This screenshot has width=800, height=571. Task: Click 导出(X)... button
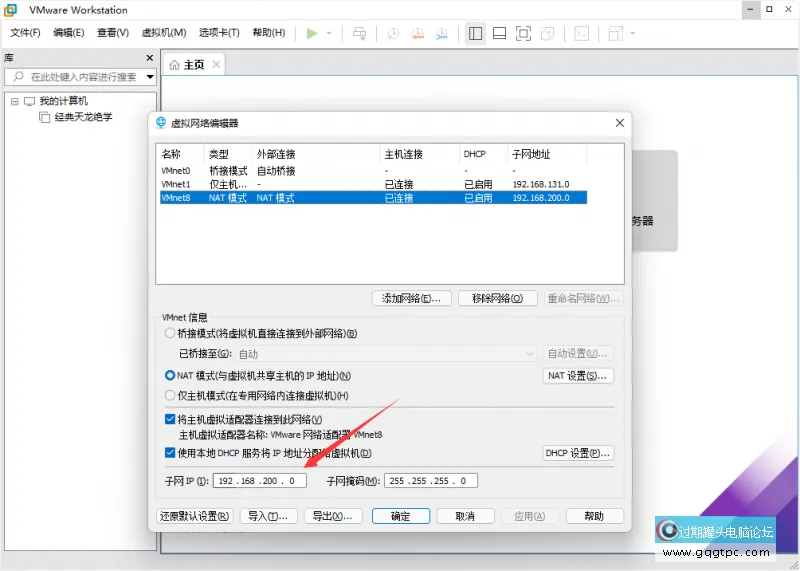coord(333,516)
